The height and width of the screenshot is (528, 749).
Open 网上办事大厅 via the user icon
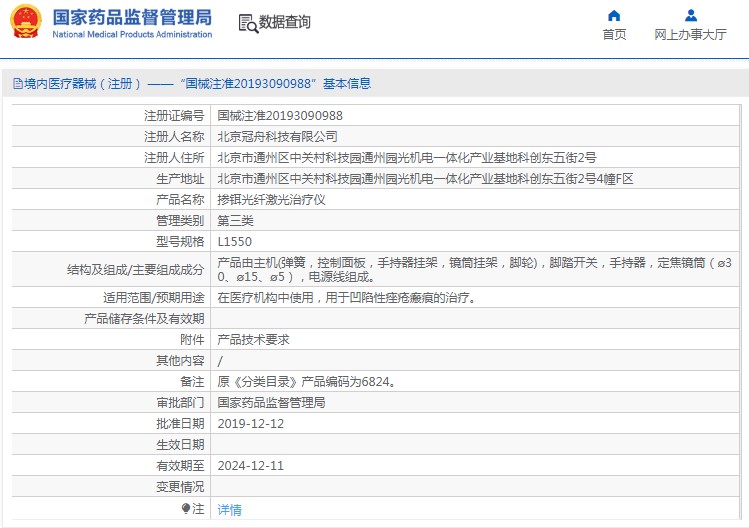point(691,16)
